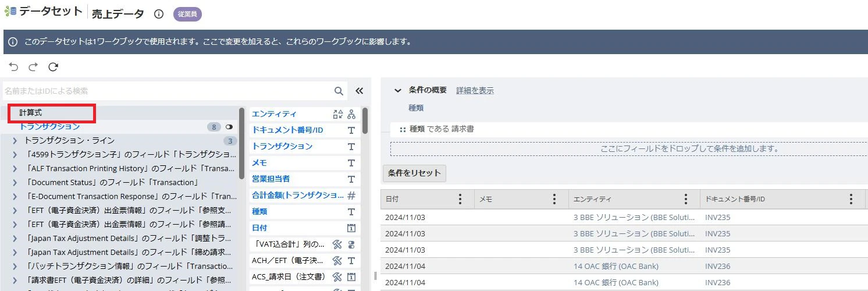Click the number type icon for 合計金額
This screenshot has height=291, width=868.
pyautogui.click(x=351, y=196)
